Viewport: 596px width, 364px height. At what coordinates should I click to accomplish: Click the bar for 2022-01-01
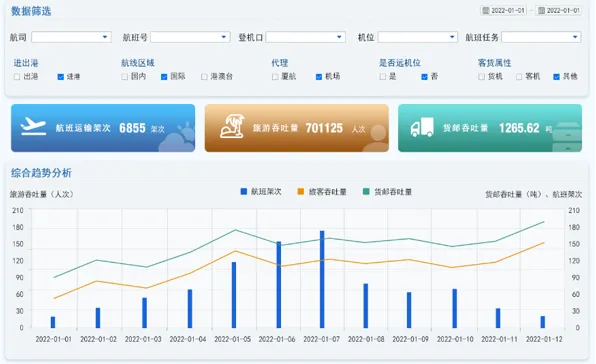coord(53,322)
